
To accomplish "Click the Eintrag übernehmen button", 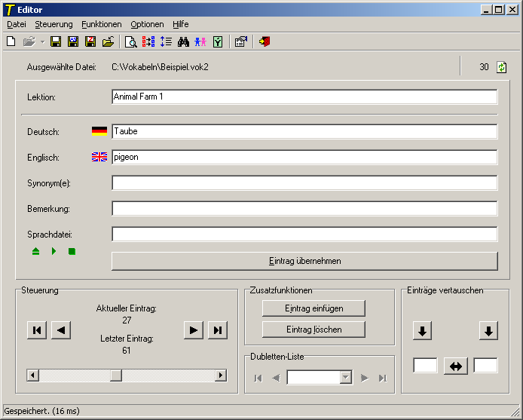I will coord(304,261).
